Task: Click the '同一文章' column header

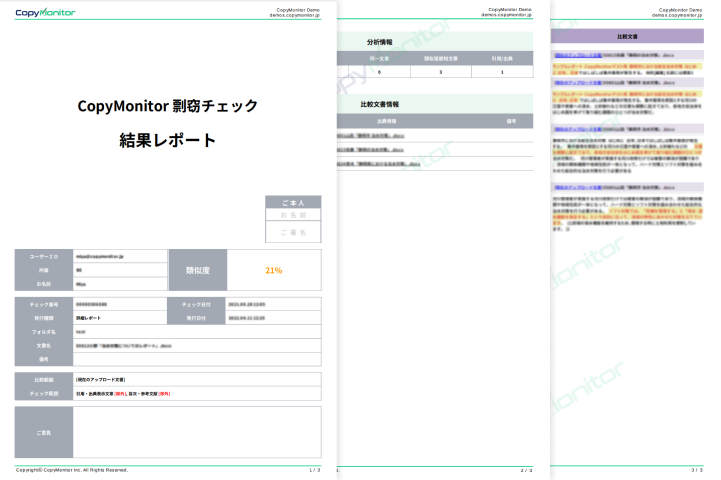Action: click(x=379, y=58)
